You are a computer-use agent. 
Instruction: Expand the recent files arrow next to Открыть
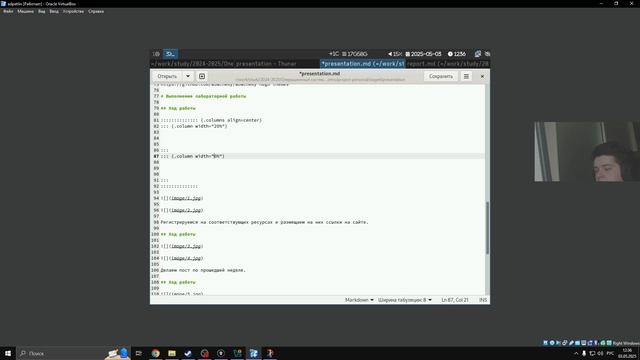click(x=188, y=76)
